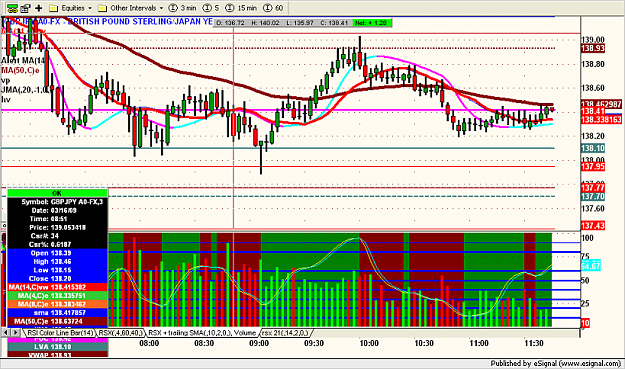The height and width of the screenshot is (369, 625).
Task: Click the JMA study label on chart
Action: coord(25,90)
